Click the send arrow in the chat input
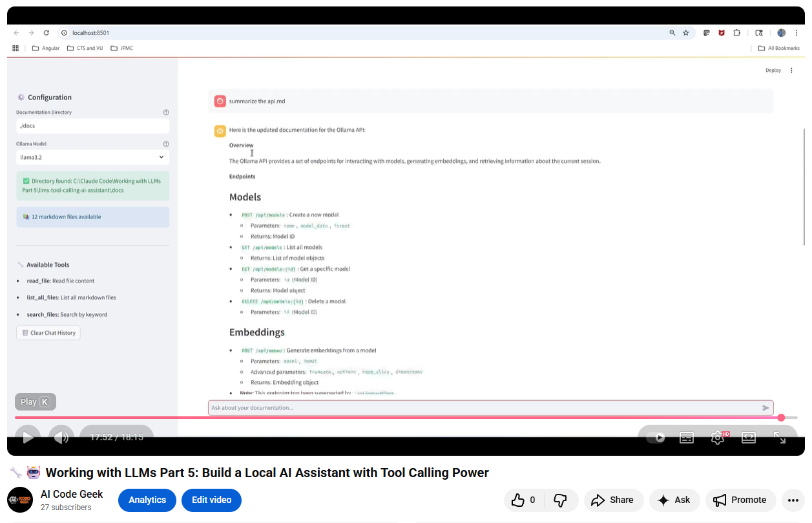 coord(765,408)
